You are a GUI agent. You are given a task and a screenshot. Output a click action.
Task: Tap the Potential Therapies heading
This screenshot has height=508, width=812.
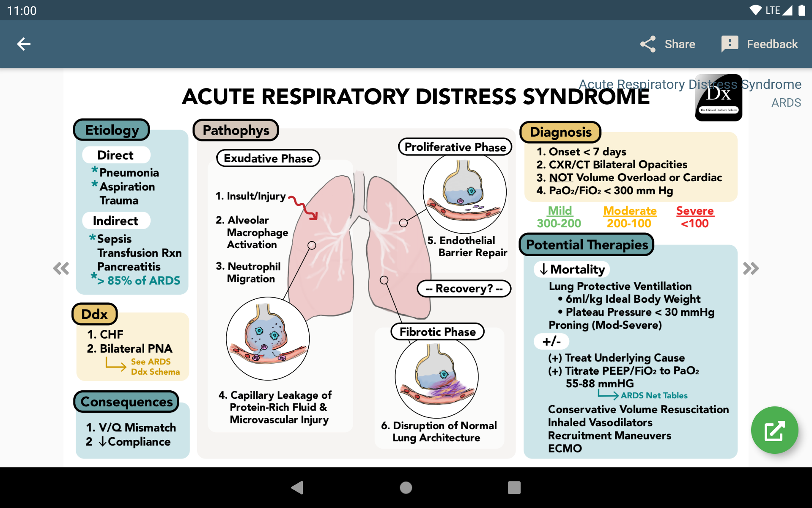coord(587,245)
